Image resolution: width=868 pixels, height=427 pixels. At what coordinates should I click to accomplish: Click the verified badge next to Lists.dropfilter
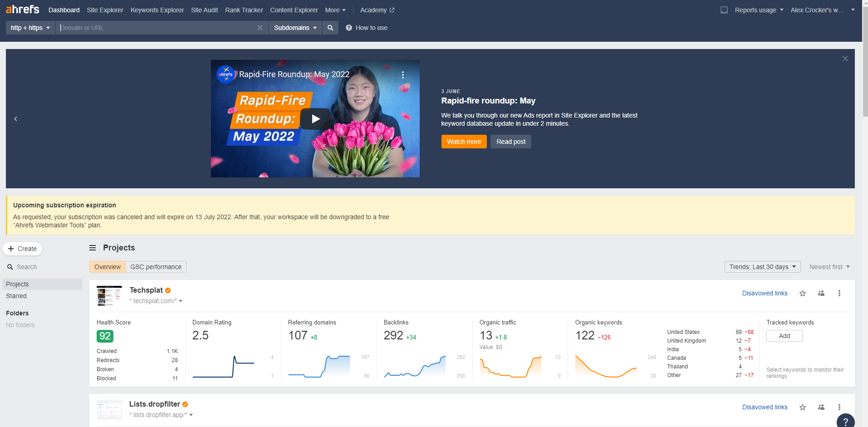point(185,404)
